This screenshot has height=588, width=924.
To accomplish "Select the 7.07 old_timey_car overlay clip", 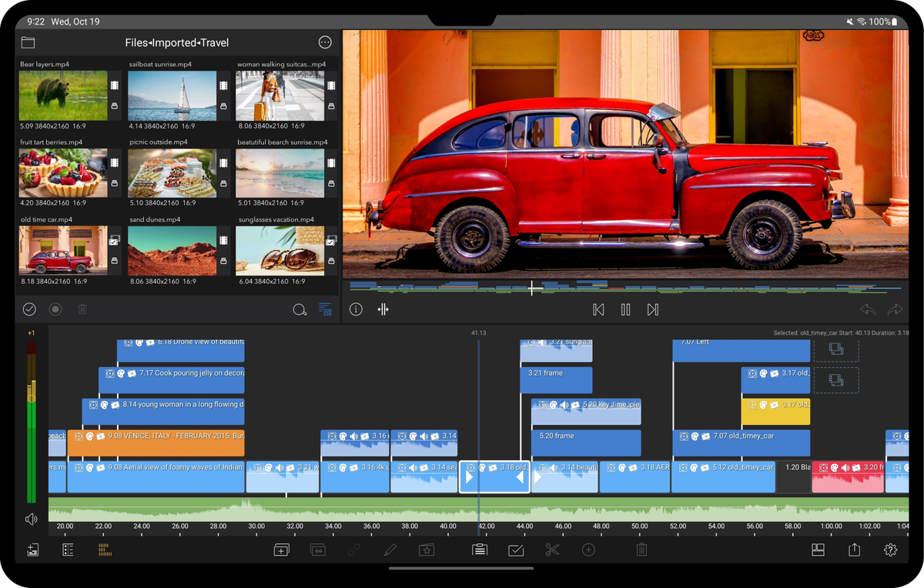I will 742,443.
